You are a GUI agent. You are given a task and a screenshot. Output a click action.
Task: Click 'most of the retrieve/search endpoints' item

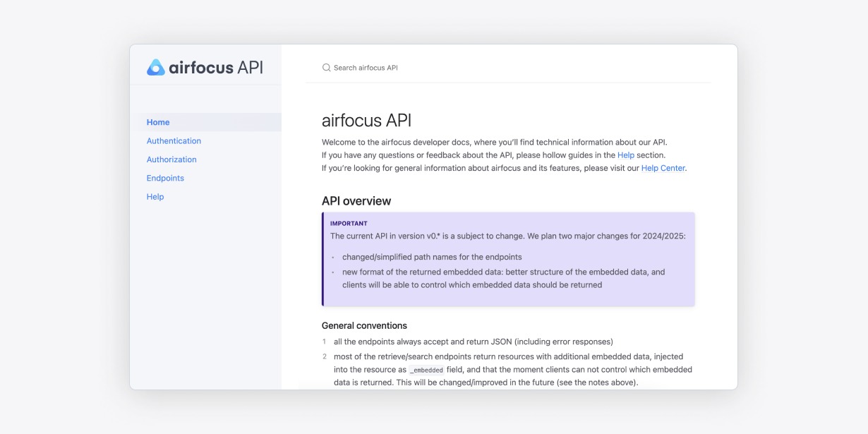(513, 370)
